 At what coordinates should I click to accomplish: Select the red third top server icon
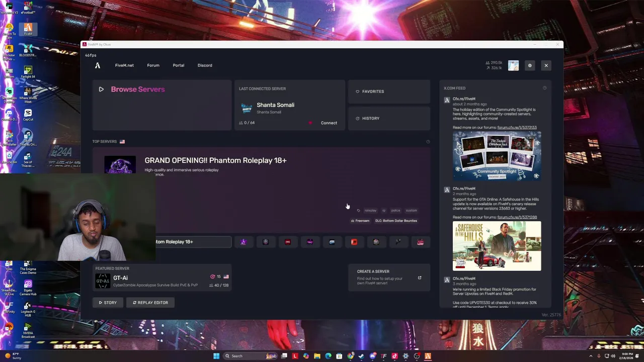[x=288, y=242]
